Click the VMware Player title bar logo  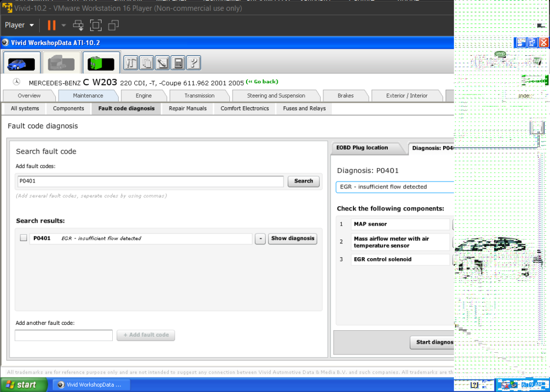(x=7, y=8)
